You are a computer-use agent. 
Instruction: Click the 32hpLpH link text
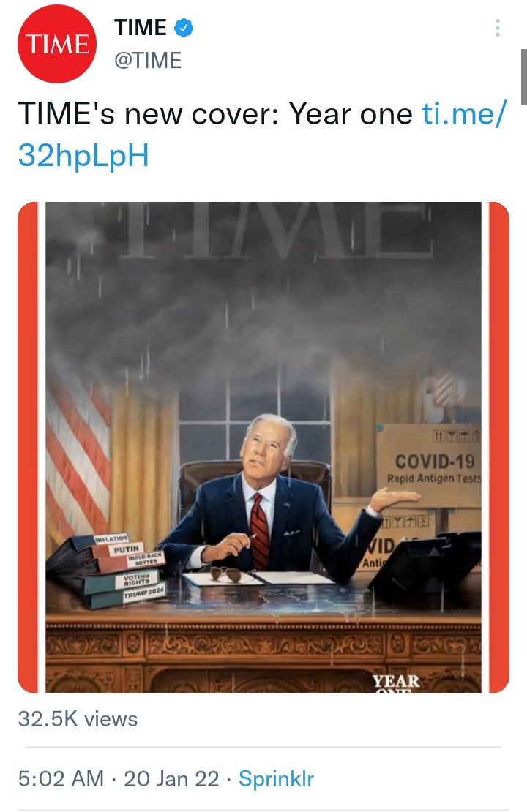click(83, 155)
